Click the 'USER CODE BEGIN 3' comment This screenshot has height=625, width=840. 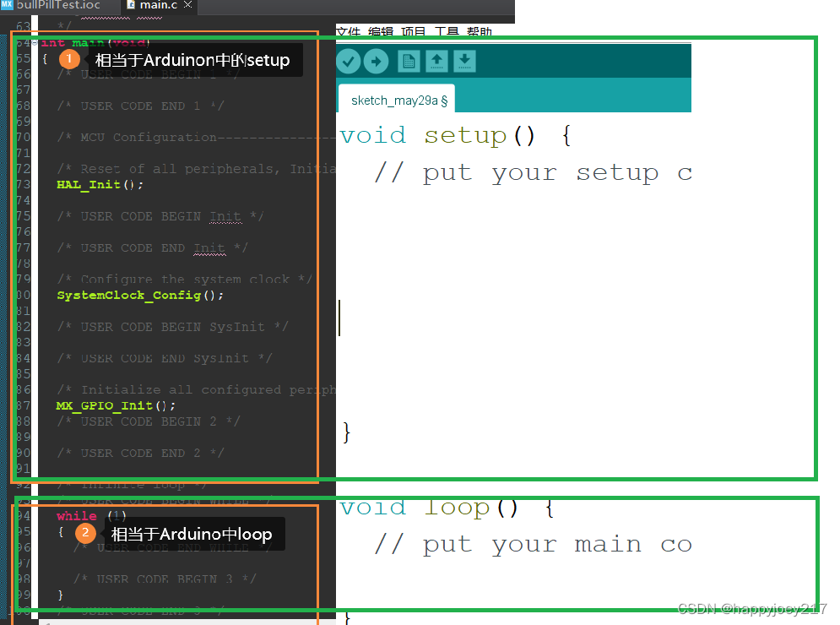[x=165, y=579]
